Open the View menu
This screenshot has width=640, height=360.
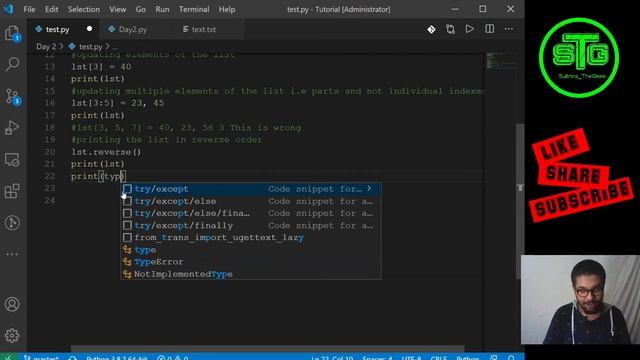pyautogui.click(x=118, y=9)
